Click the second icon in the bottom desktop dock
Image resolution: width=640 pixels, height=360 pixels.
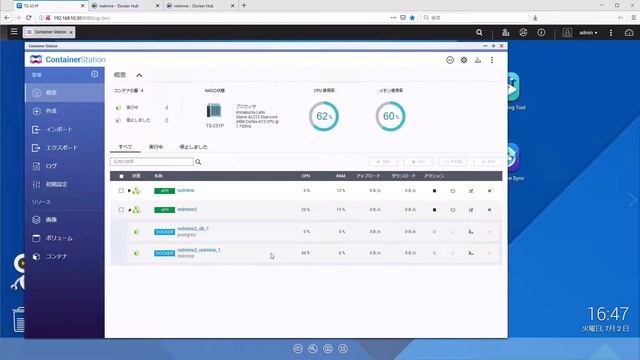tap(313, 349)
